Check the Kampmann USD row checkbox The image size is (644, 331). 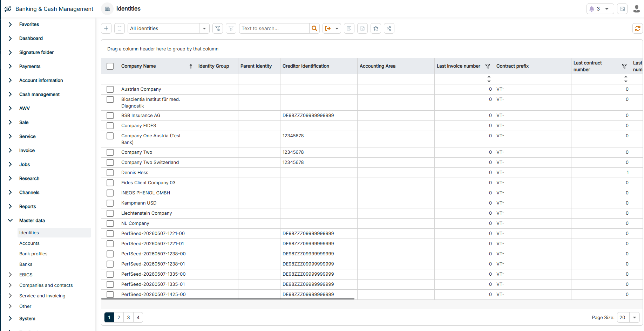[x=110, y=203]
